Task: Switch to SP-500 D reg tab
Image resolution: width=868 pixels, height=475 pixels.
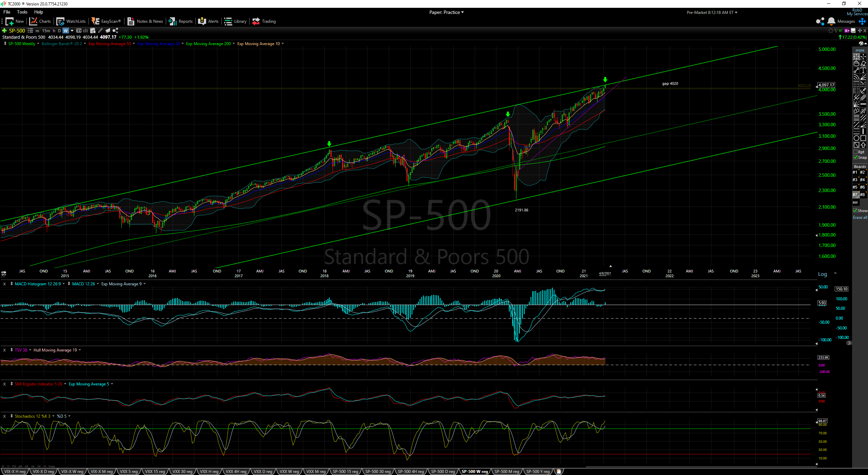Action: coord(443,472)
